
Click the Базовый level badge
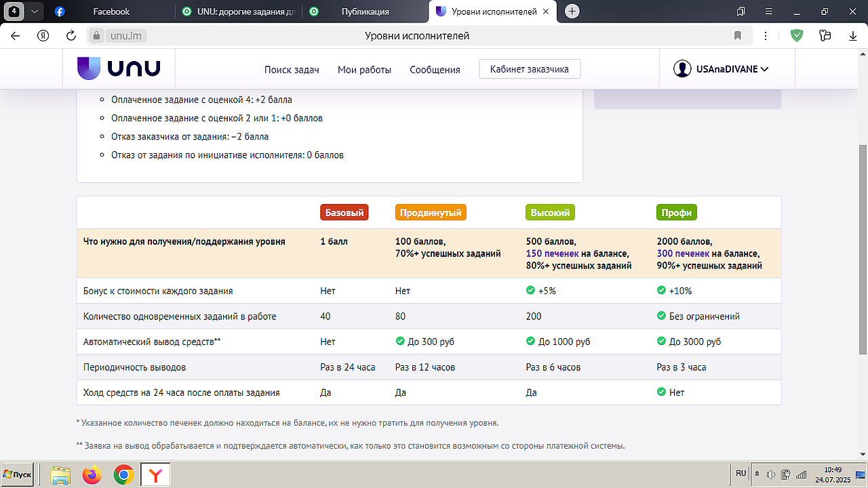344,212
